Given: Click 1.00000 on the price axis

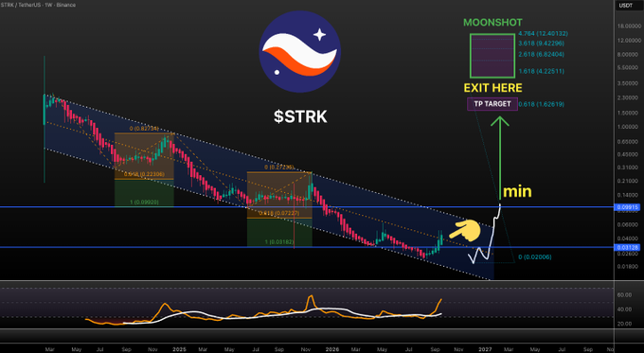Looking at the screenshot, I should click(629, 127).
